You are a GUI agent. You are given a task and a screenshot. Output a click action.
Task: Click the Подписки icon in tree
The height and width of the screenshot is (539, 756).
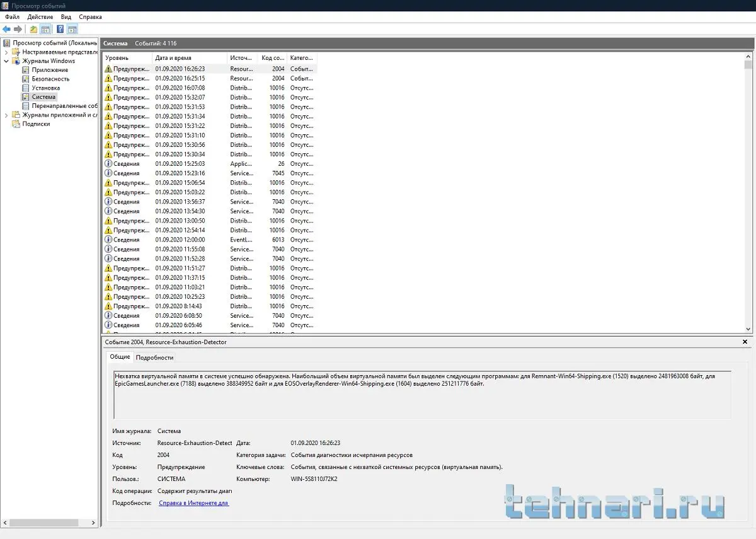tap(16, 124)
